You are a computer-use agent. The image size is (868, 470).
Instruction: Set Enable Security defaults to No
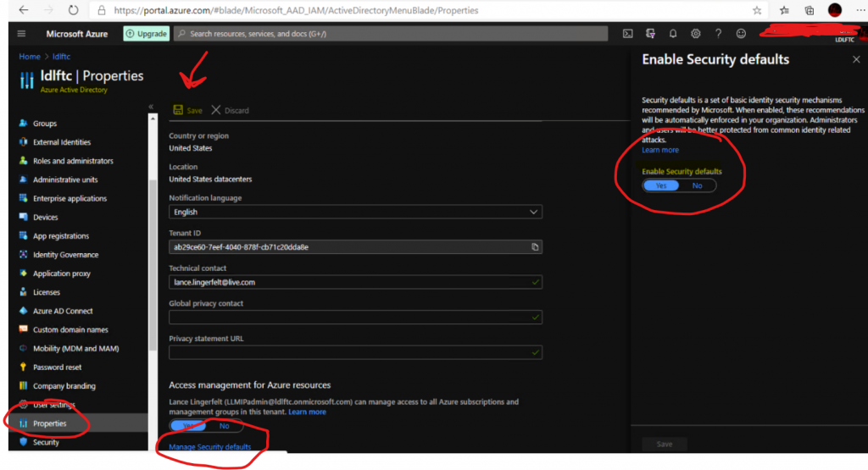click(697, 185)
